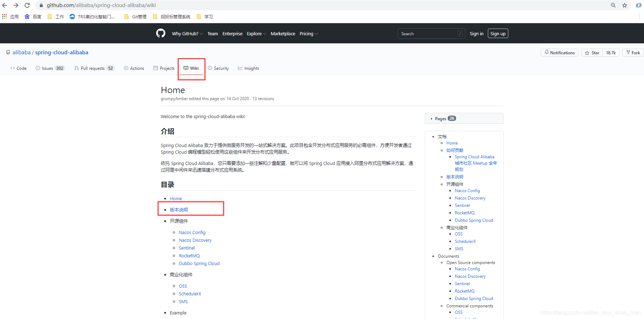Viewport: 644px width, 319px height.
Task: Open sidebar Dubbo Spring Cloud under Documents
Action: [474, 299]
